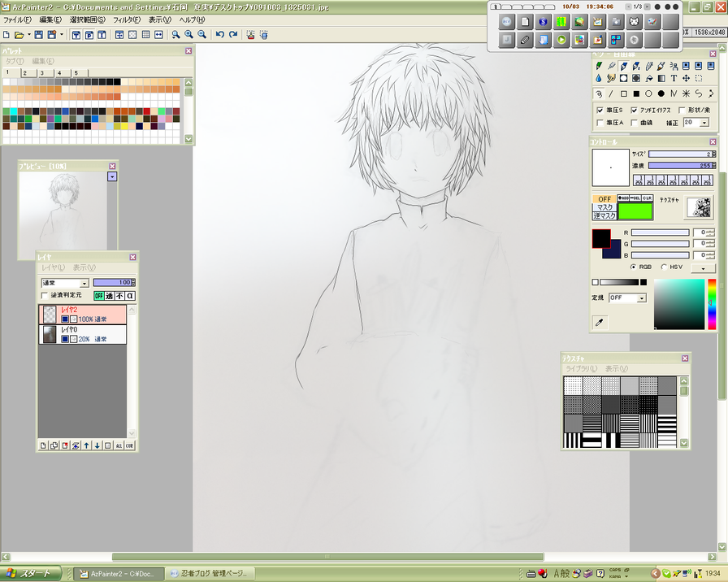The width and height of the screenshot is (728, 582).
Task: Click the green mask color swatch
Action: [635, 211]
